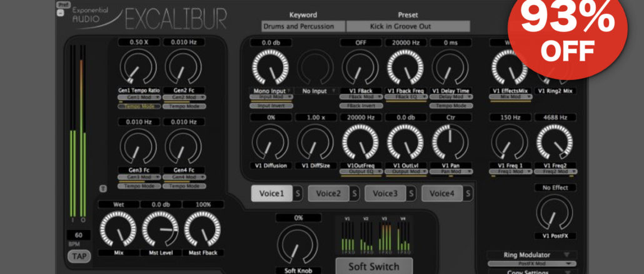Click the V1 Pan knob
The image size is (644, 274).
click(x=450, y=142)
